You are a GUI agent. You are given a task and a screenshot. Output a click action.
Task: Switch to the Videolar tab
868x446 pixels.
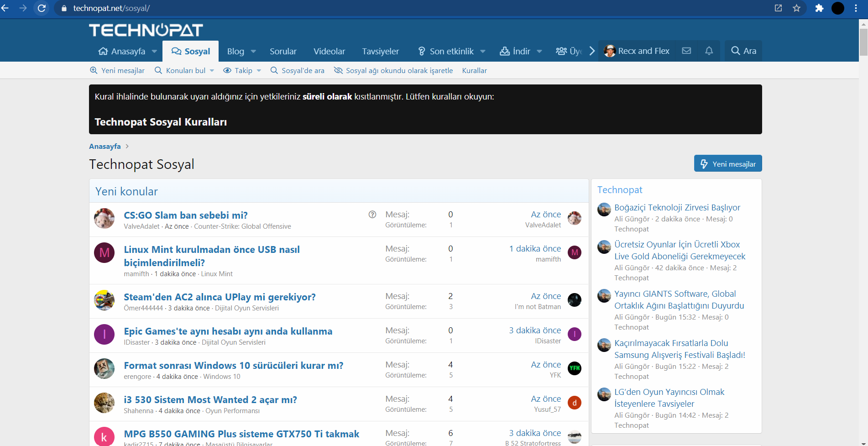pos(329,52)
